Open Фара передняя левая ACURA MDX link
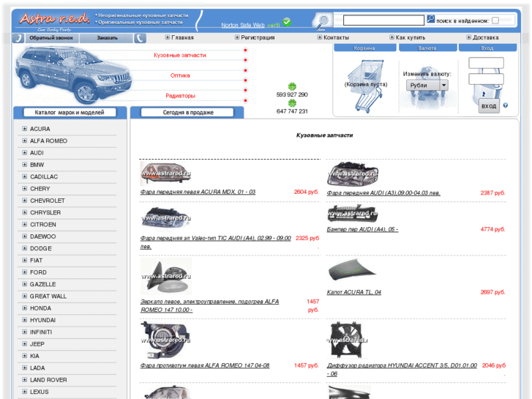532x399 pixels. click(198, 192)
